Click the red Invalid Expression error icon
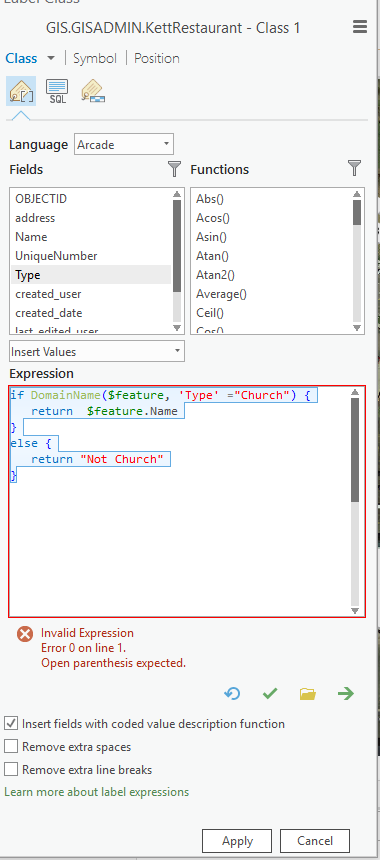The image size is (380, 860). tap(25, 635)
